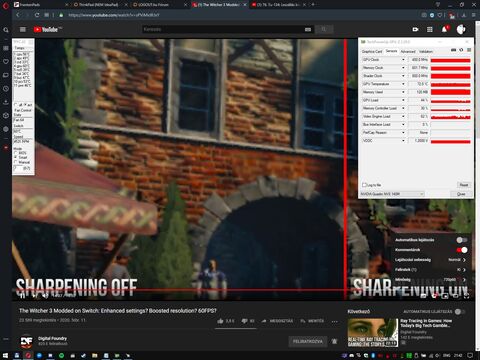Expand Lejátszási sebesség playback speed submenu

click(430, 260)
